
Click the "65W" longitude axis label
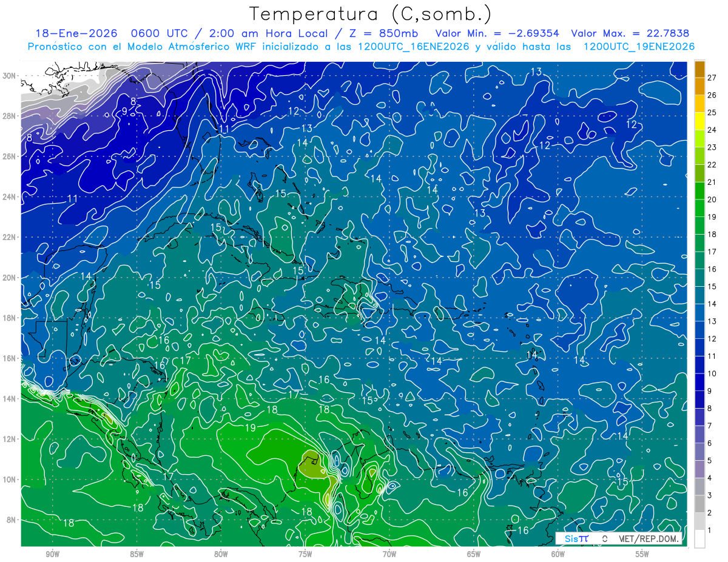[x=474, y=554]
